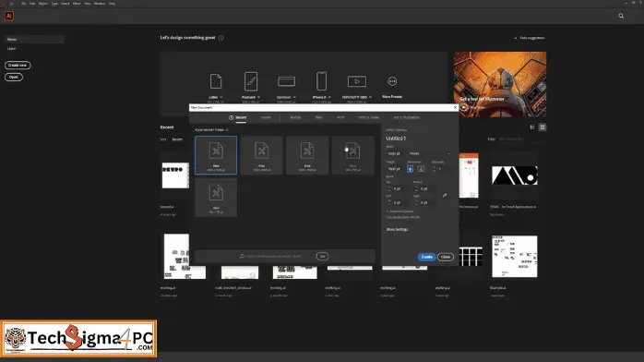Open the Select menu
This screenshot has width=644, height=362.
66,4
